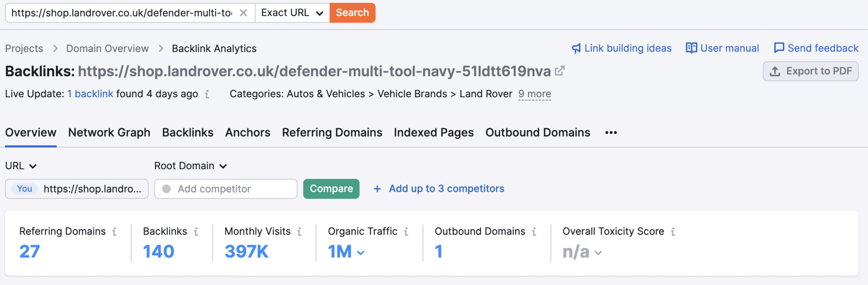This screenshot has height=285, width=868.
Task: Click the info icon beside Live Update
Action: (207, 94)
